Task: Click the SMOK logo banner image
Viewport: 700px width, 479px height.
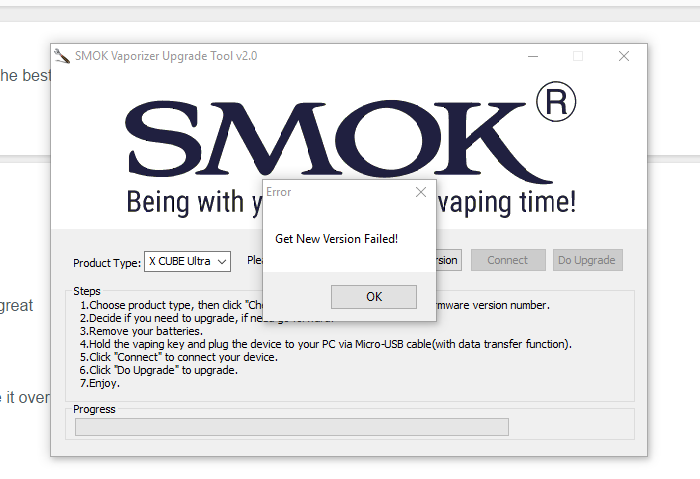Action: [x=349, y=149]
